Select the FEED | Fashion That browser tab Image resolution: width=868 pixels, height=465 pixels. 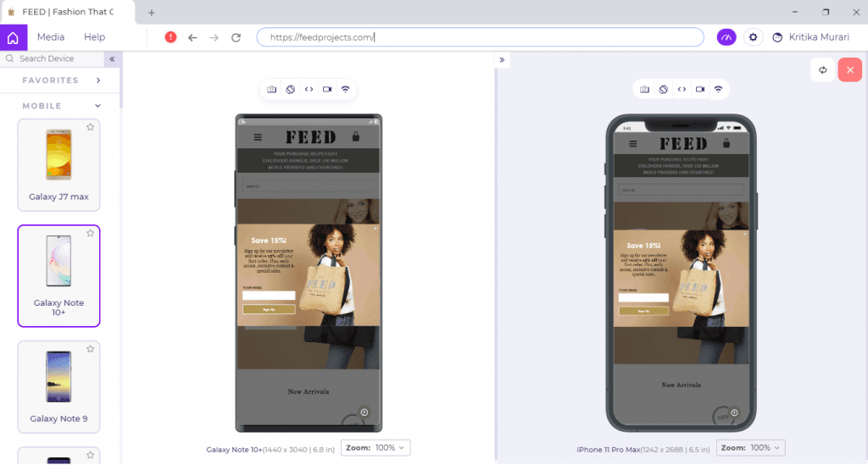pos(68,12)
